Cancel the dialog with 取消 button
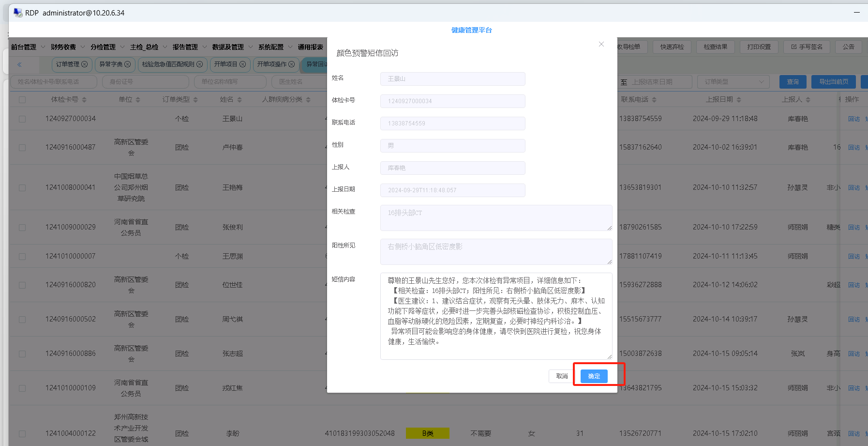The height and width of the screenshot is (446, 868). coord(562,376)
